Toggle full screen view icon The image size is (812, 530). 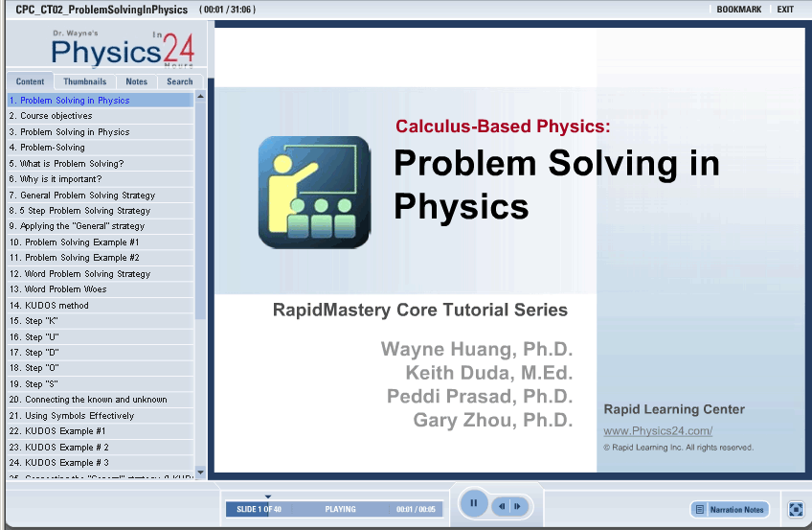(x=795, y=510)
